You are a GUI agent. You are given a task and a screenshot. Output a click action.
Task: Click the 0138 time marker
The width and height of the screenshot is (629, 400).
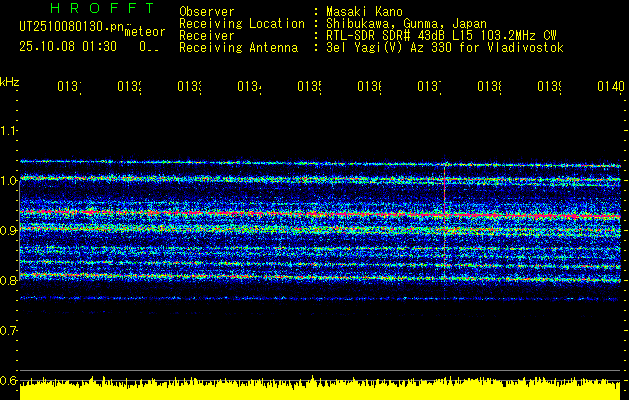tap(489, 86)
